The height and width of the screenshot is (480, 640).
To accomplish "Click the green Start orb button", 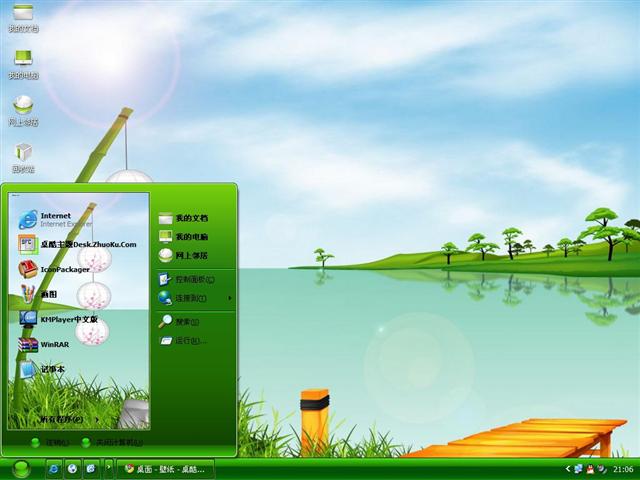I will click(21, 469).
